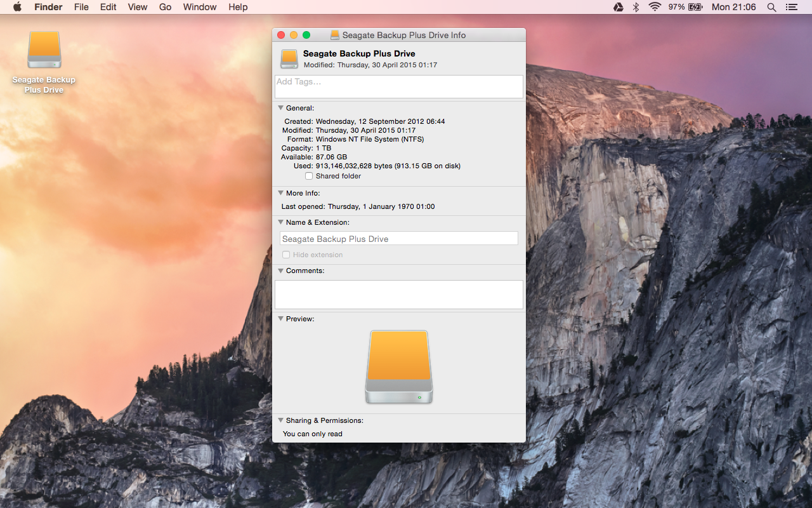Click the clock showing Mon 21:06

pos(734,7)
